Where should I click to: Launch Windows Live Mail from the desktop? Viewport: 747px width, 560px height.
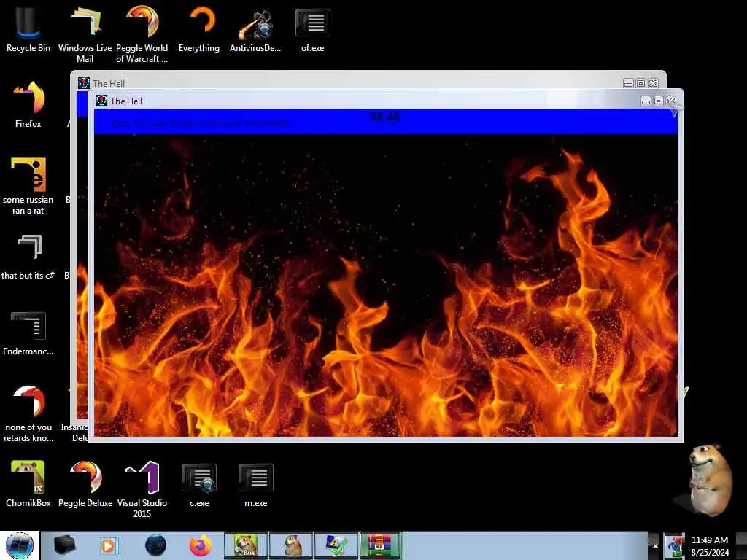pos(85,34)
